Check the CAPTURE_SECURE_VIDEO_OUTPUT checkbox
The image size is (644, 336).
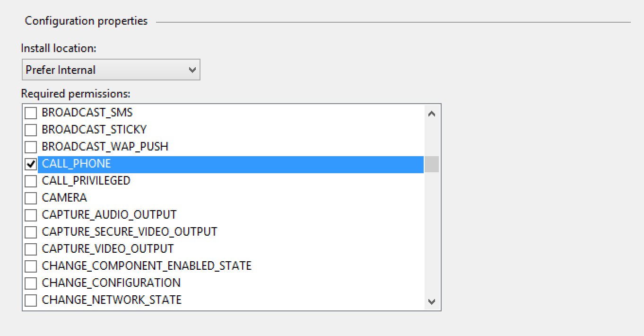(31, 232)
